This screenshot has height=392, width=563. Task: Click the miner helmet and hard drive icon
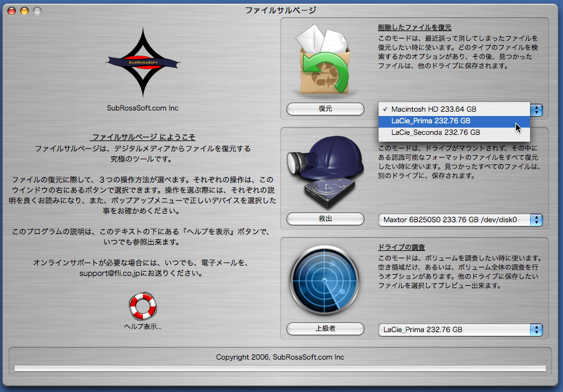325,172
